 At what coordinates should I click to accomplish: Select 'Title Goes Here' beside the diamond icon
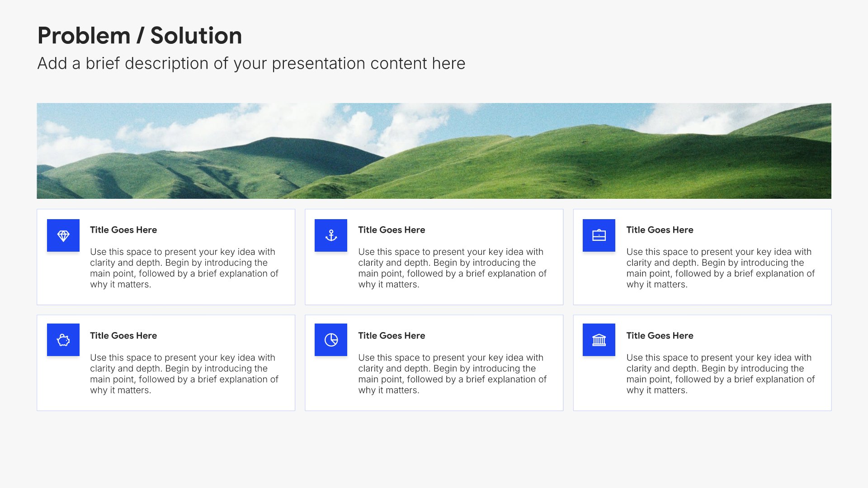[123, 230]
